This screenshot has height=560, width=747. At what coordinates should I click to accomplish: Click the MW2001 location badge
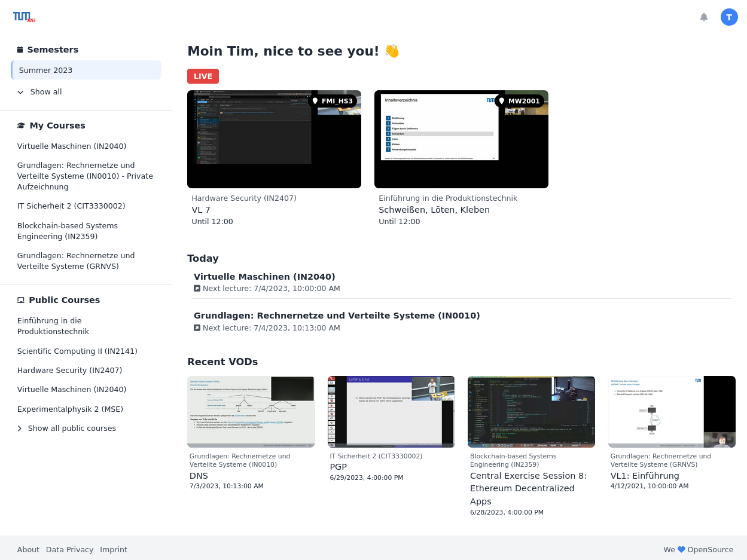519,101
